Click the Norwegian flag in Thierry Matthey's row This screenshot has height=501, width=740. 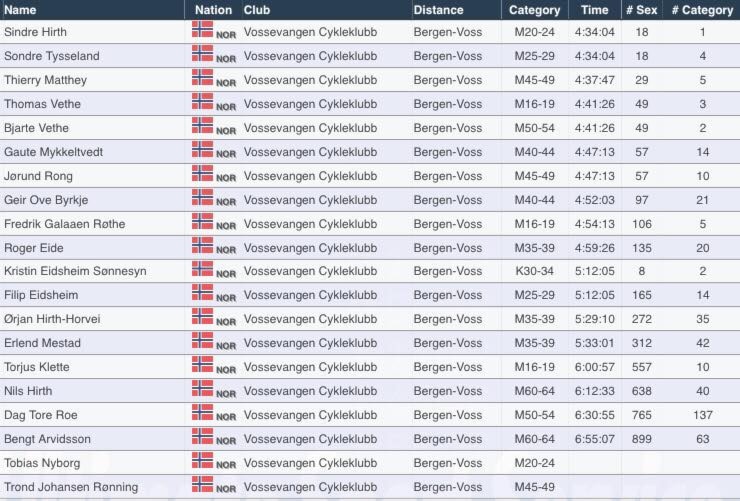202,77
